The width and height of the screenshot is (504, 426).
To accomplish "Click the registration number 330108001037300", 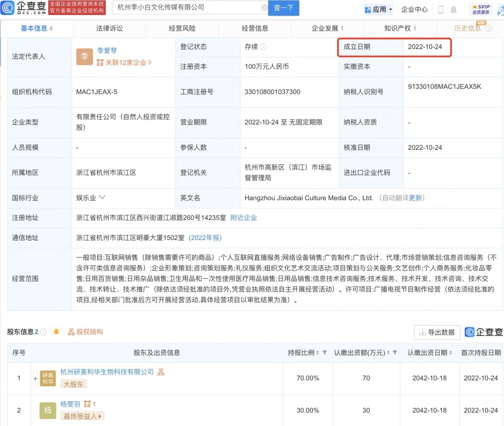I will click(x=273, y=92).
